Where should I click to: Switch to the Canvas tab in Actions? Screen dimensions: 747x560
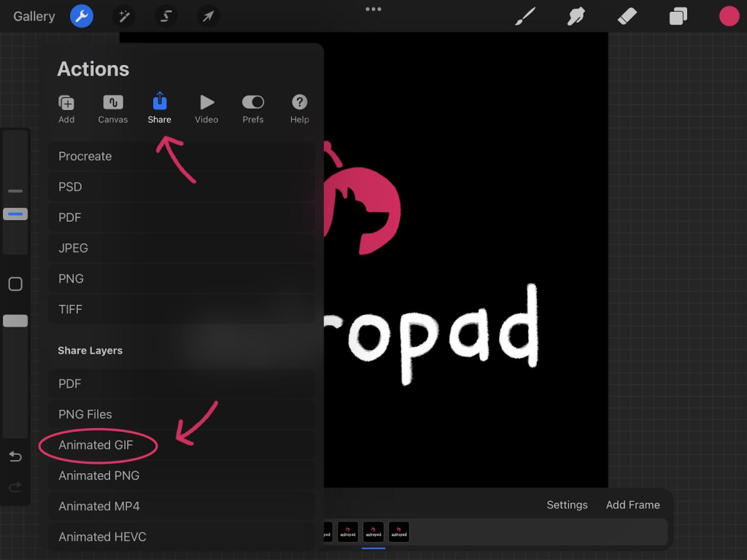tap(113, 109)
